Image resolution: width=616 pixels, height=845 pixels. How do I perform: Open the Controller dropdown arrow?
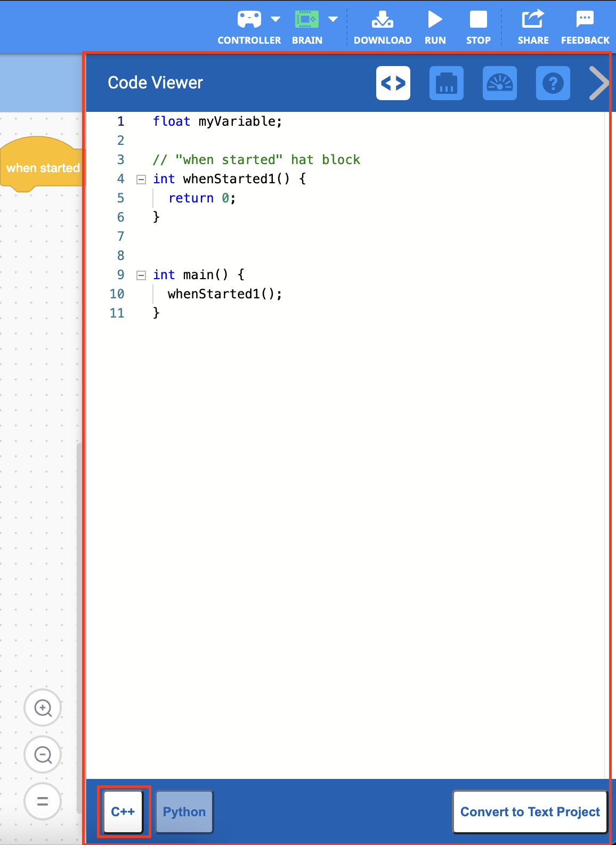[x=275, y=20]
